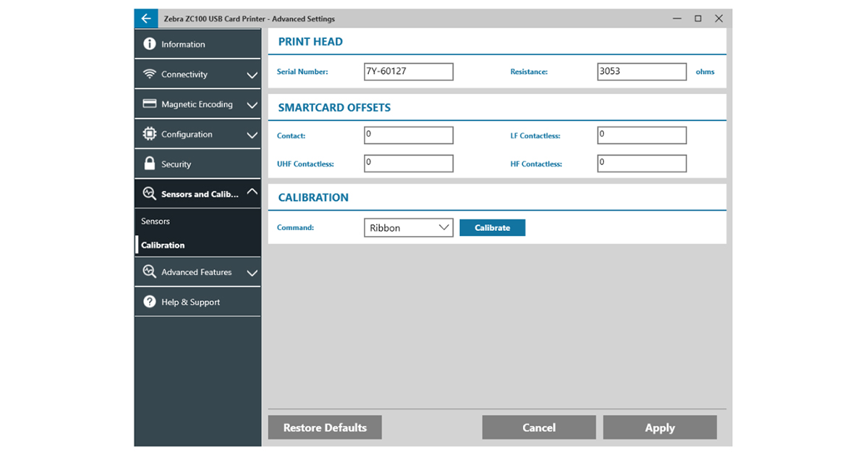Click the Magnetic Encoding card icon
The image size is (868, 456).
point(150,104)
